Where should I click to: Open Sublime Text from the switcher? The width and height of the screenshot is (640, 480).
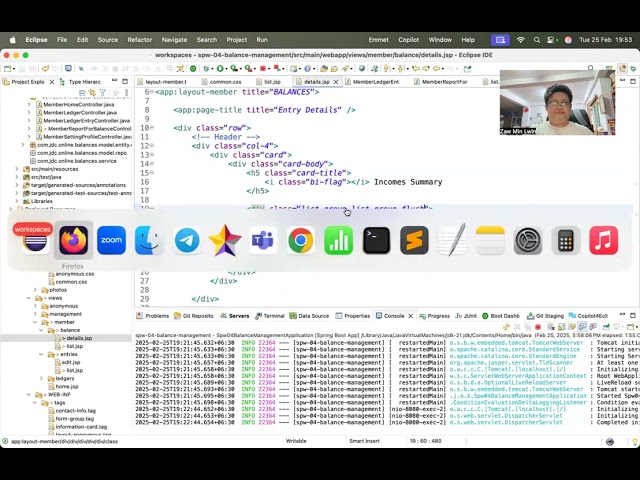coord(414,240)
